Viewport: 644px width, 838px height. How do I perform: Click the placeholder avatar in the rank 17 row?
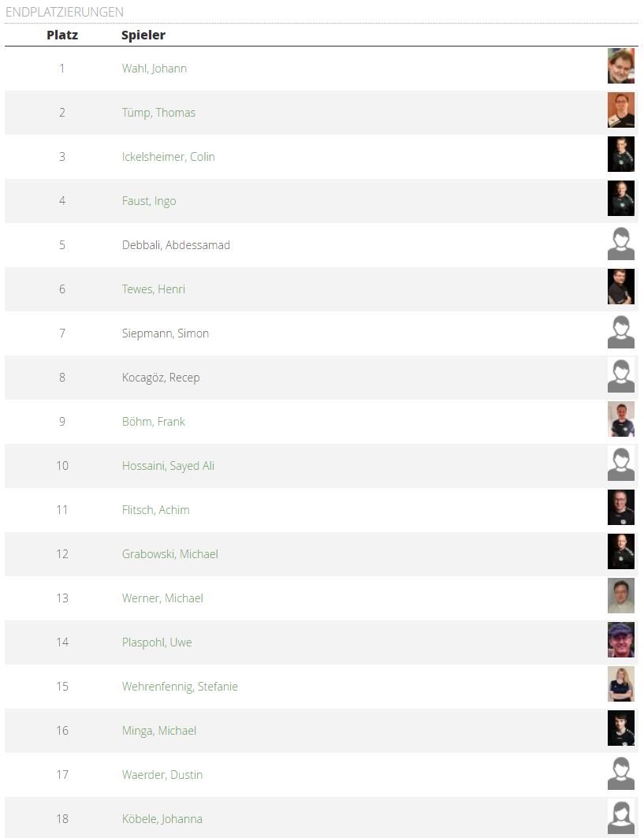(x=620, y=773)
